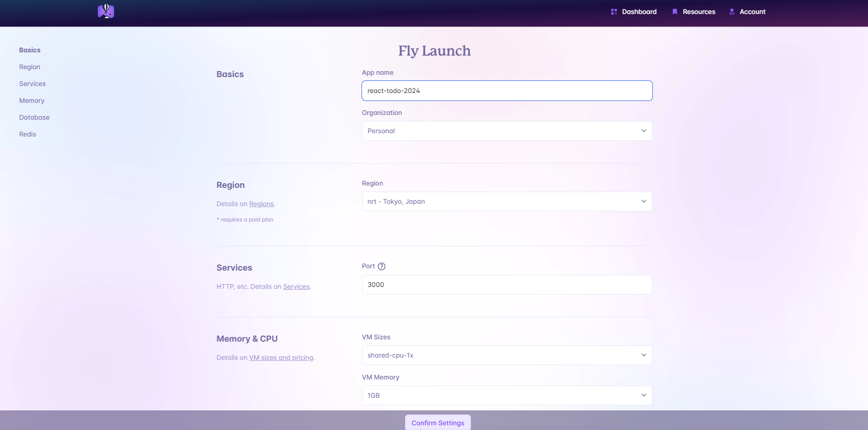
Task: Open the Account nav item
Action: coord(747,12)
